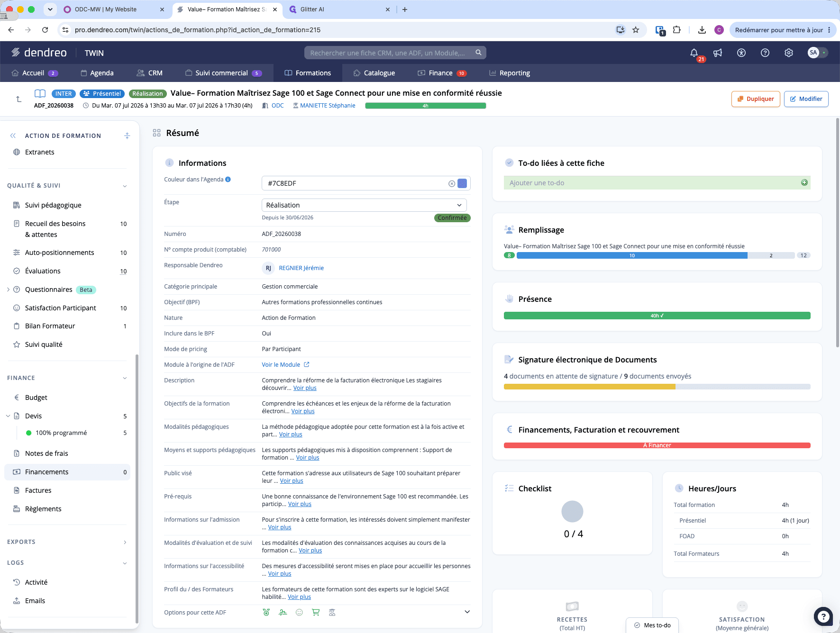Click the Modifier button
Screen dimensions: 840x633
point(806,99)
